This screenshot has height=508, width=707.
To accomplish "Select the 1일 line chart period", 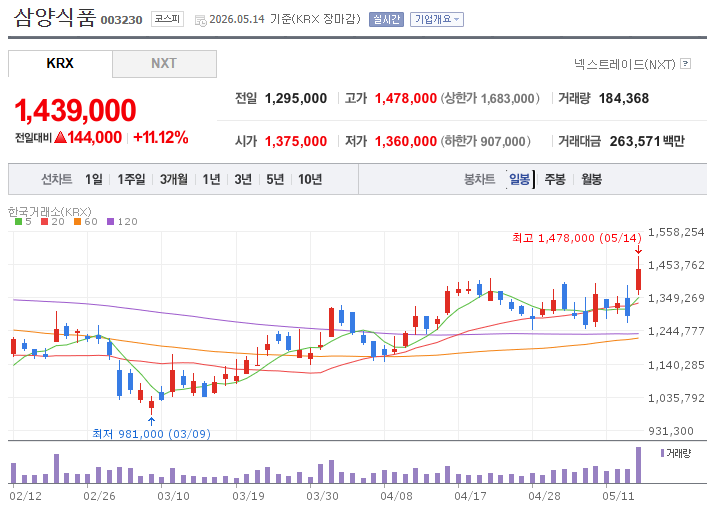I will point(94,179).
